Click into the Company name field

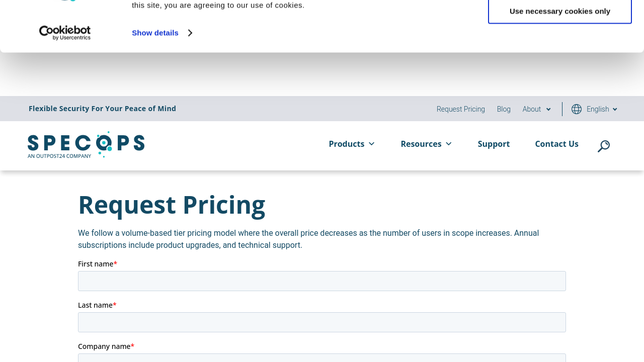322,357
